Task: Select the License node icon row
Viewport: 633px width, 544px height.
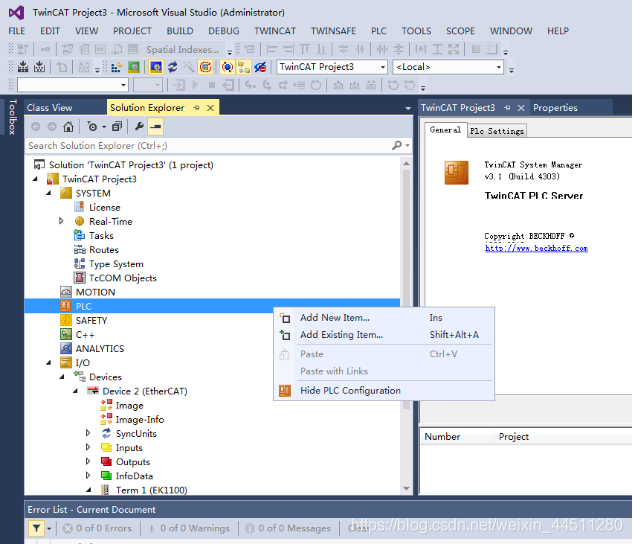Action: click(98, 207)
